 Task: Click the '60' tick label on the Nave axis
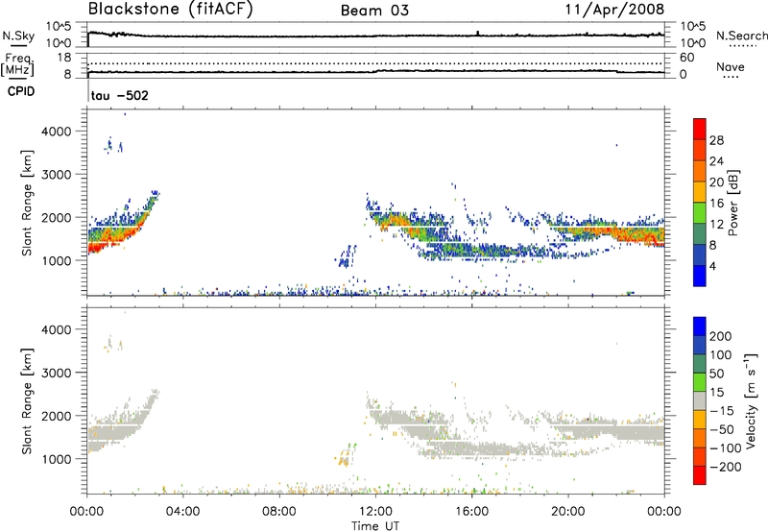tap(686, 58)
